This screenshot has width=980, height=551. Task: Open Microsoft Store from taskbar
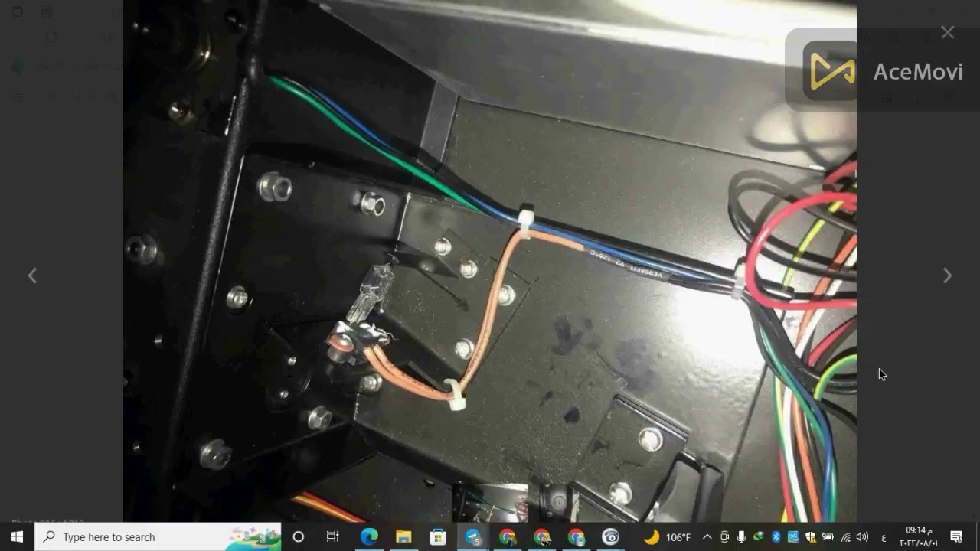click(x=438, y=536)
